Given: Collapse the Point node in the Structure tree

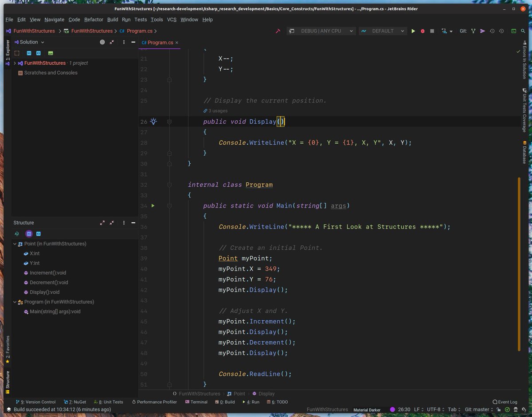Looking at the screenshot, I should (15, 244).
